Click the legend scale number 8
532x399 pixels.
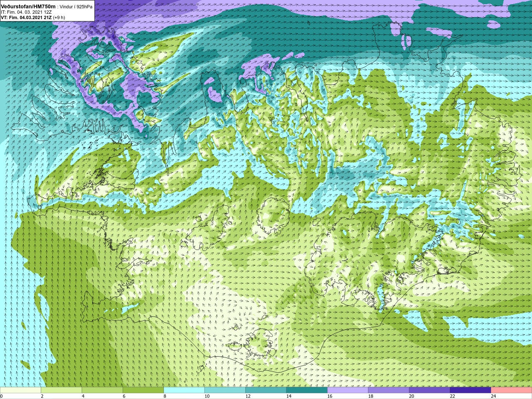pos(165,397)
